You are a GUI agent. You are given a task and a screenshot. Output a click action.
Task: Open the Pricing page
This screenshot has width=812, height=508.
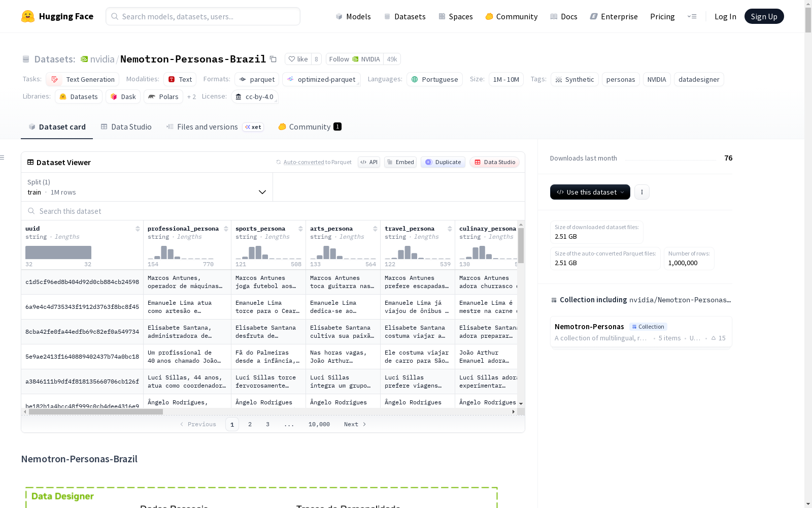click(662, 16)
